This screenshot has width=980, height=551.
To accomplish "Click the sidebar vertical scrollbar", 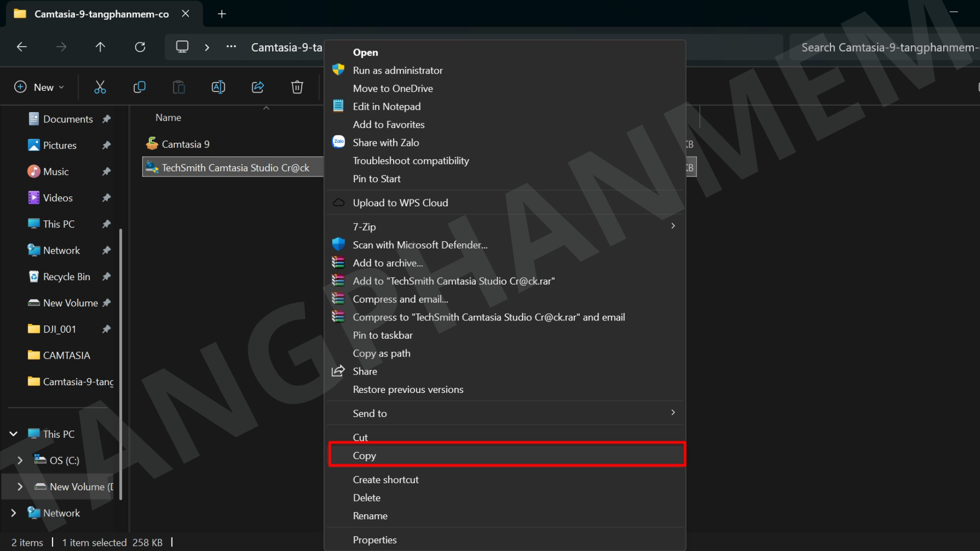I will click(120, 364).
